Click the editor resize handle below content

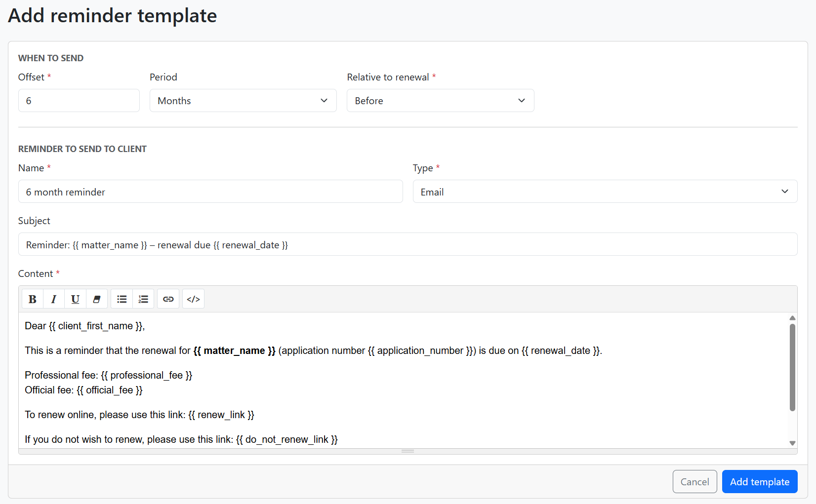[x=408, y=451]
